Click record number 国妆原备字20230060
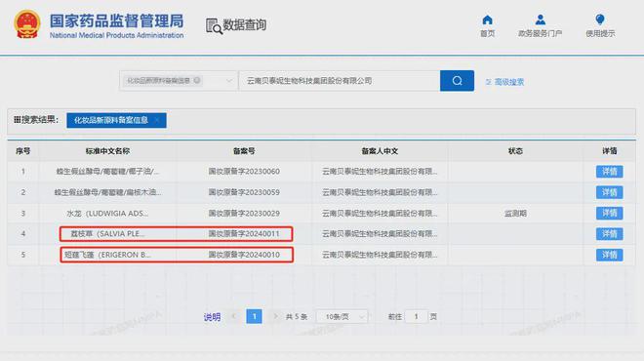The width and height of the screenshot is (644, 361). [x=244, y=172]
